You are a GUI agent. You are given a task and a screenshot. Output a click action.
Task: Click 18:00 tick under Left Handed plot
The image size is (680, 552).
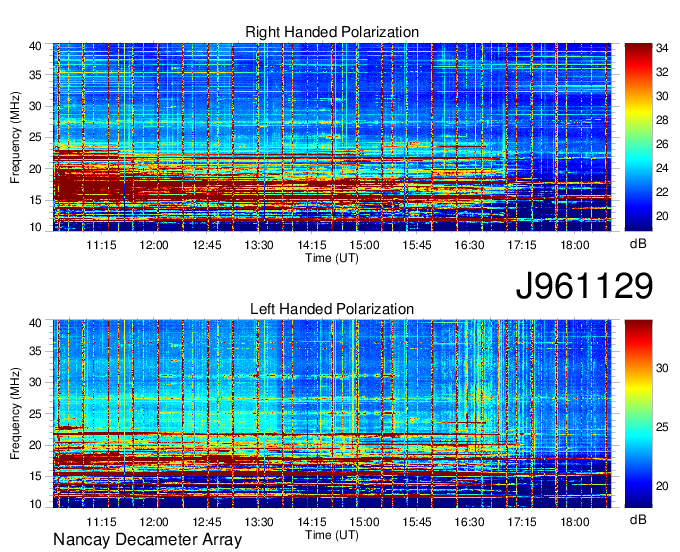click(575, 522)
